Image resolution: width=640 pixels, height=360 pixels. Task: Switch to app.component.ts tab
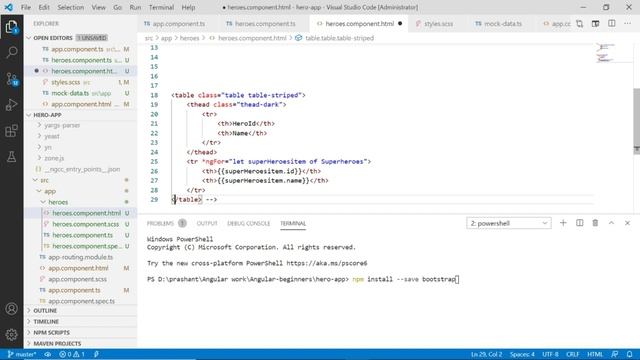(x=178, y=24)
